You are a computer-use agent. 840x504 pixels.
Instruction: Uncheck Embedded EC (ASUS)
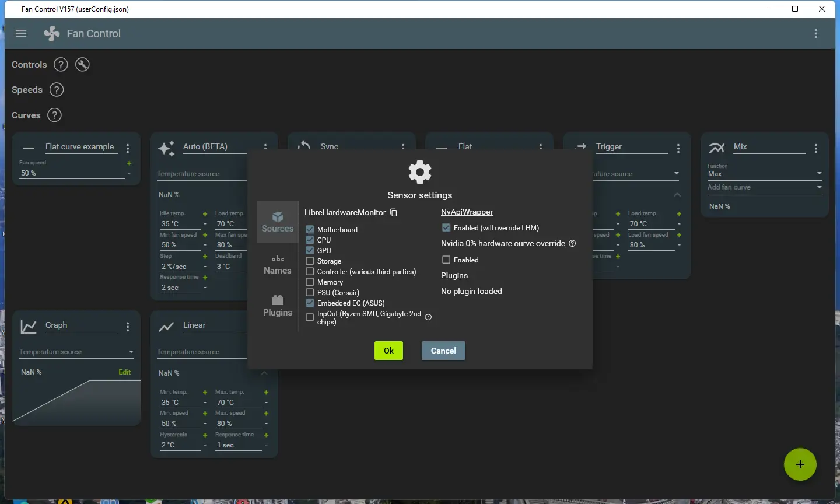pyautogui.click(x=310, y=303)
